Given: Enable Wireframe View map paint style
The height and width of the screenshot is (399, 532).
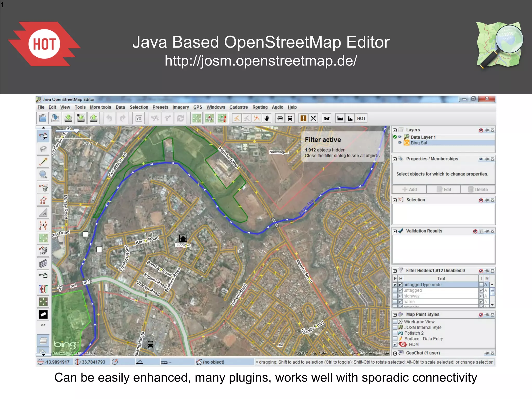Looking at the screenshot, I should coord(395,322).
